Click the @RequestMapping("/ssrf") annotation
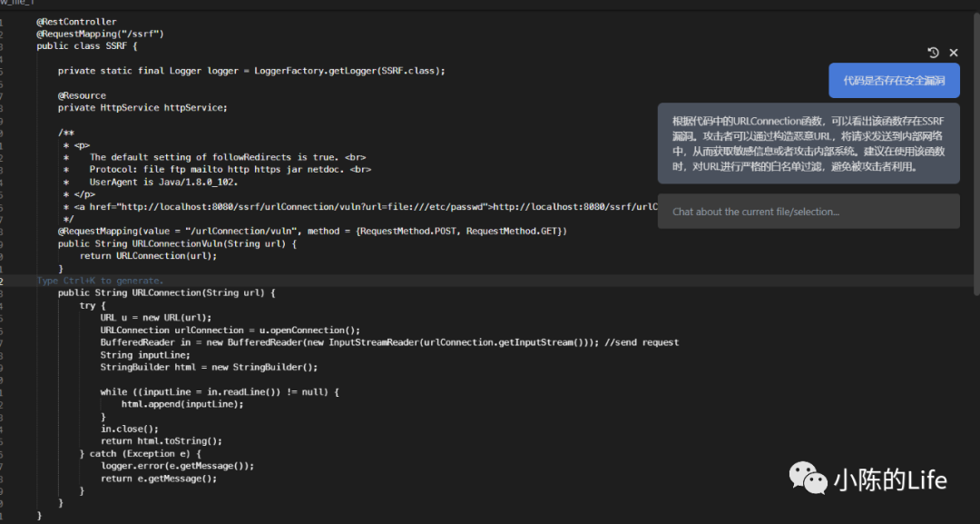Viewport: 980px width, 524px height. click(100, 34)
